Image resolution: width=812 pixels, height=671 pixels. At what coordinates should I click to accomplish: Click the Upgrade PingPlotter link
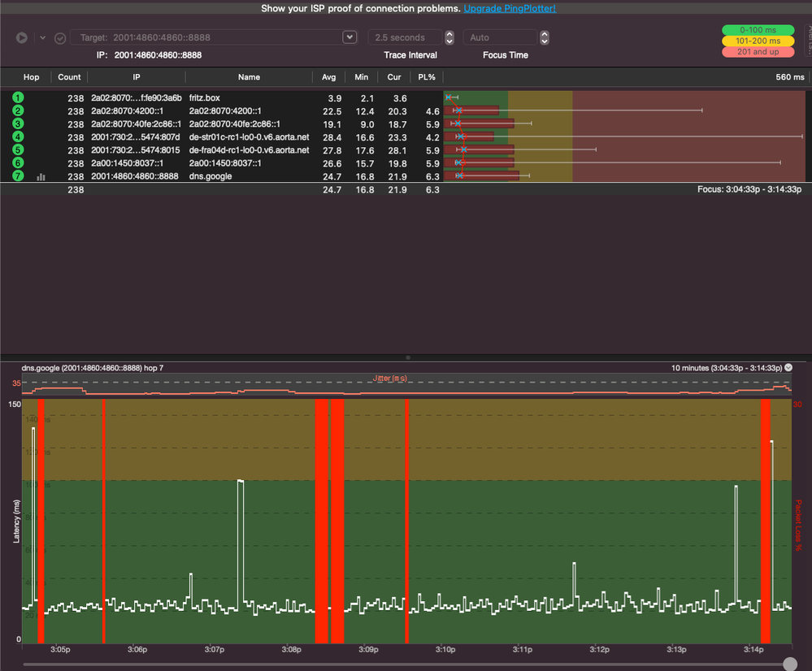coord(510,8)
